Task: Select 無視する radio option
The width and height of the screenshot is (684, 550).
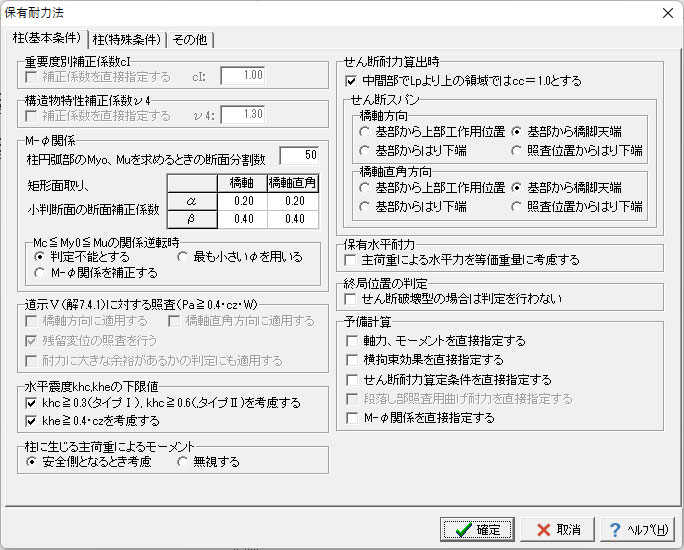Action: [x=209, y=461]
